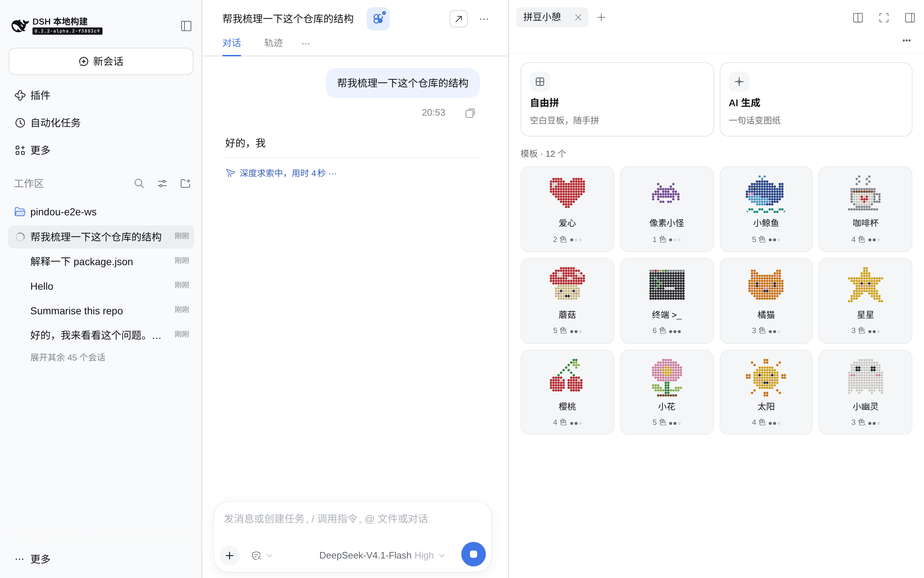This screenshot has width=924, height=578.
Task: Add a new tab beside 拼豆小憩
Action: 601,17
